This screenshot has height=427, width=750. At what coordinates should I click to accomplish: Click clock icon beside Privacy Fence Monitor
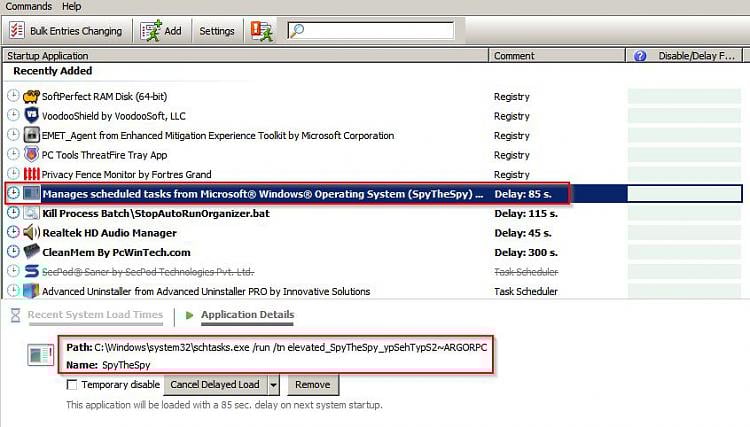[x=13, y=173]
